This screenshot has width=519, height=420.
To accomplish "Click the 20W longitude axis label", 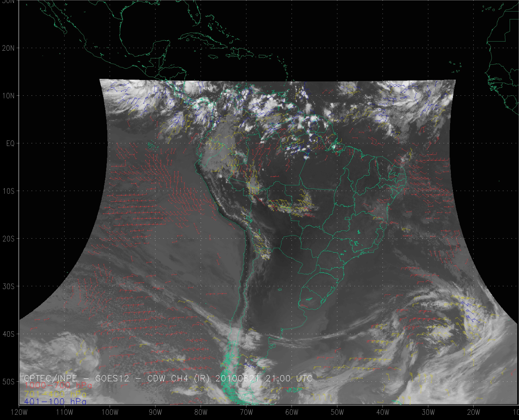I will (x=474, y=412).
